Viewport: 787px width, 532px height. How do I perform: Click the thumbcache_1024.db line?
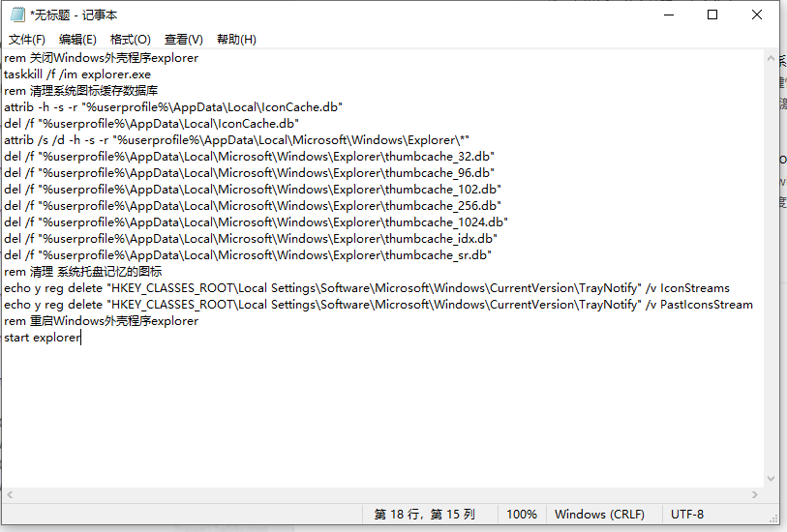256,222
